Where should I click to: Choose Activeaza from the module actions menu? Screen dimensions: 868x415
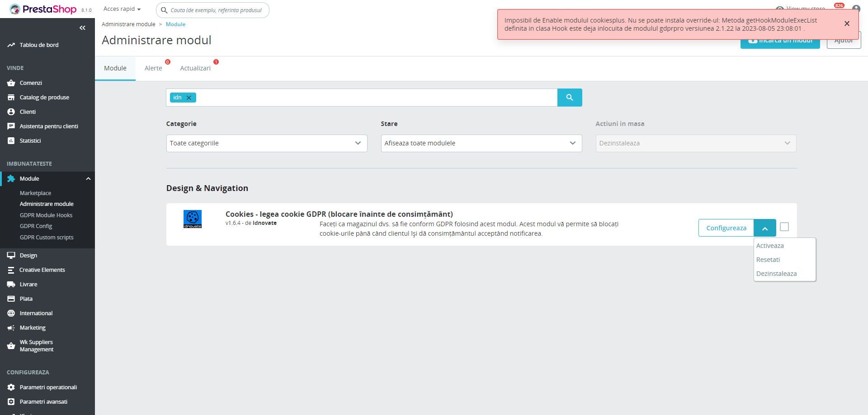tap(770, 246)
